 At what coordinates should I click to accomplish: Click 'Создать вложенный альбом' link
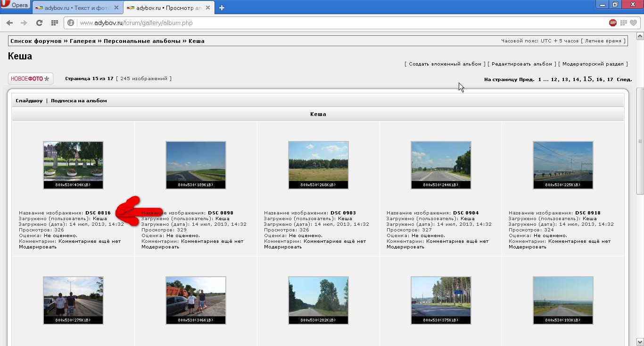click(445, 64)
